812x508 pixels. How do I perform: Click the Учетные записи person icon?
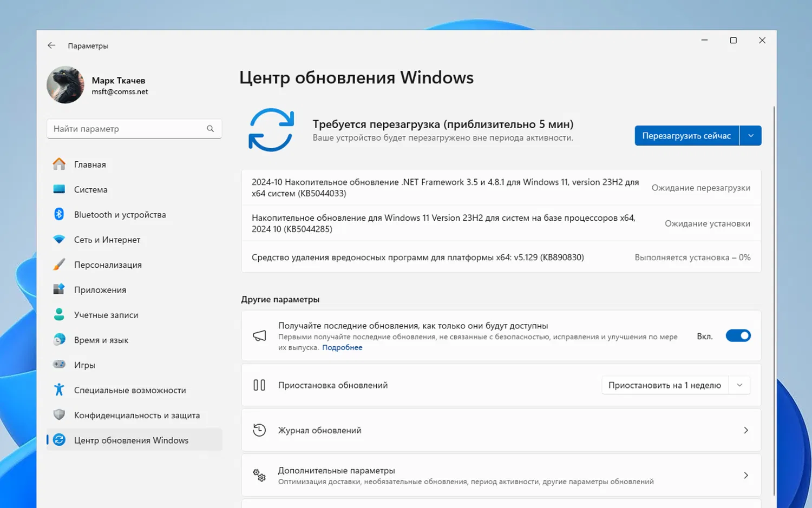point(59,314)
